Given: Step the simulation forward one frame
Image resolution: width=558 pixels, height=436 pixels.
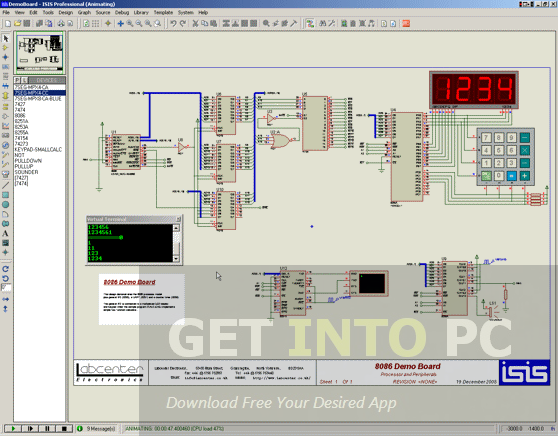Looking at the screenshot, I should tap(30, 429).
